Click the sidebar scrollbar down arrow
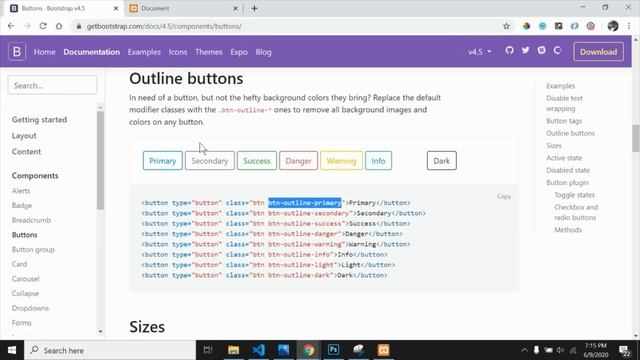640x360 pixels. click(x=100, y=332)
